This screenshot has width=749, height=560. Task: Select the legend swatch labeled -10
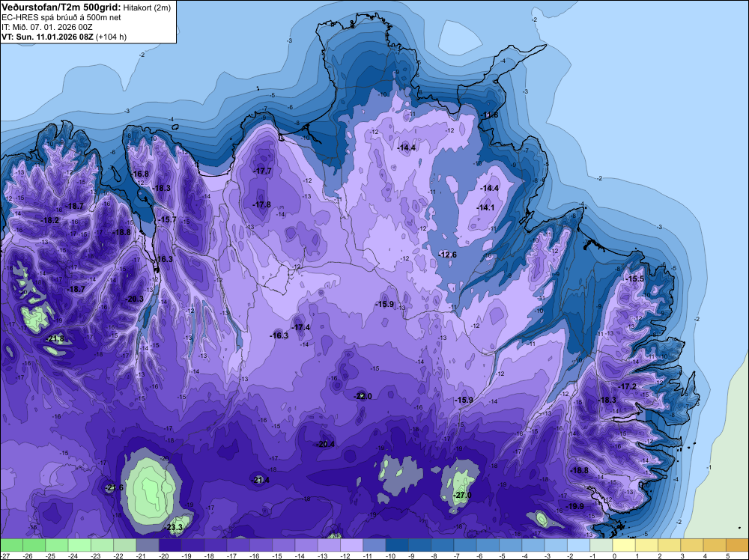click(x=397, y=545)
